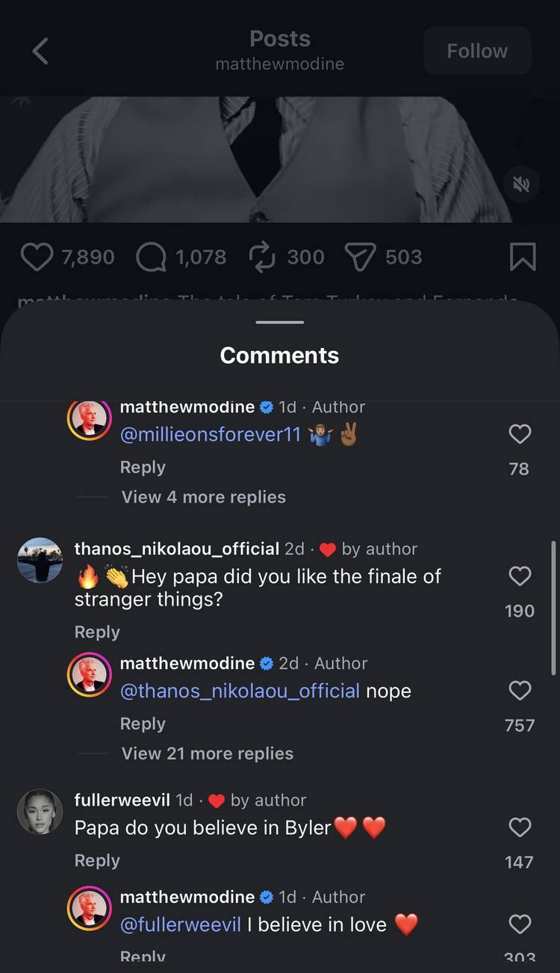Open the @fullerweevil mention link
Viewport: 560px width, 973px height.
(x=180, y=924)
